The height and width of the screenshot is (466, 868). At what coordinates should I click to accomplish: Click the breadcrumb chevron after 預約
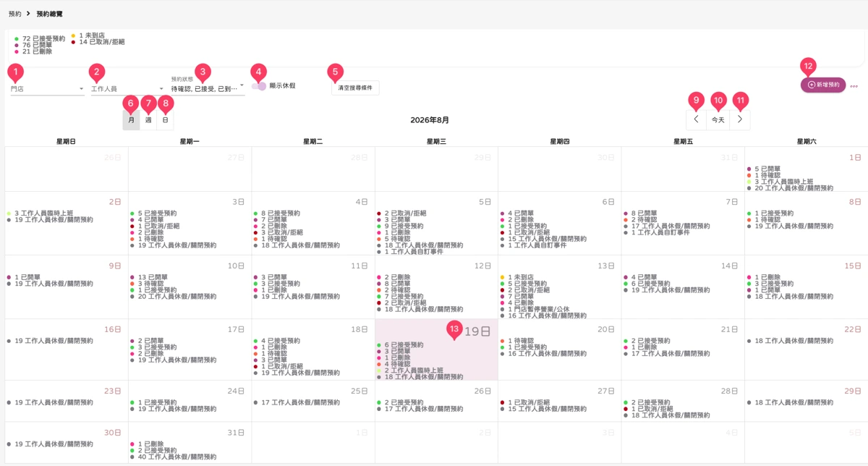pos(27,14)
